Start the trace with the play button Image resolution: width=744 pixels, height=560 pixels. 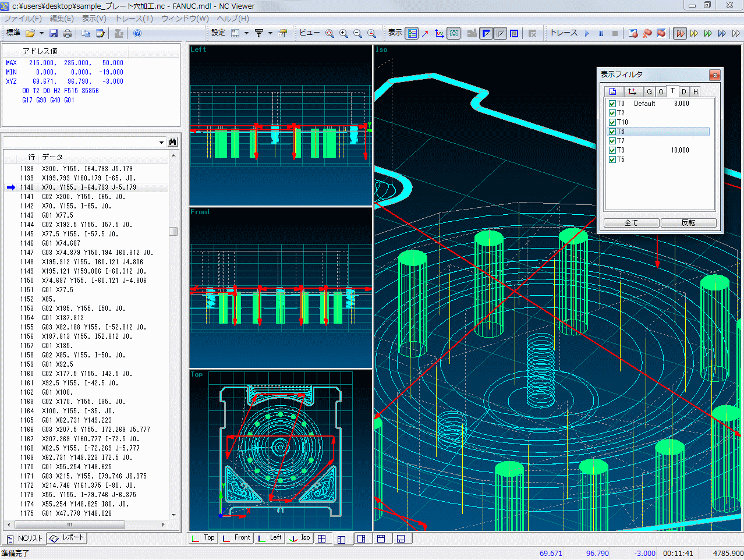[x=587, y=33]
